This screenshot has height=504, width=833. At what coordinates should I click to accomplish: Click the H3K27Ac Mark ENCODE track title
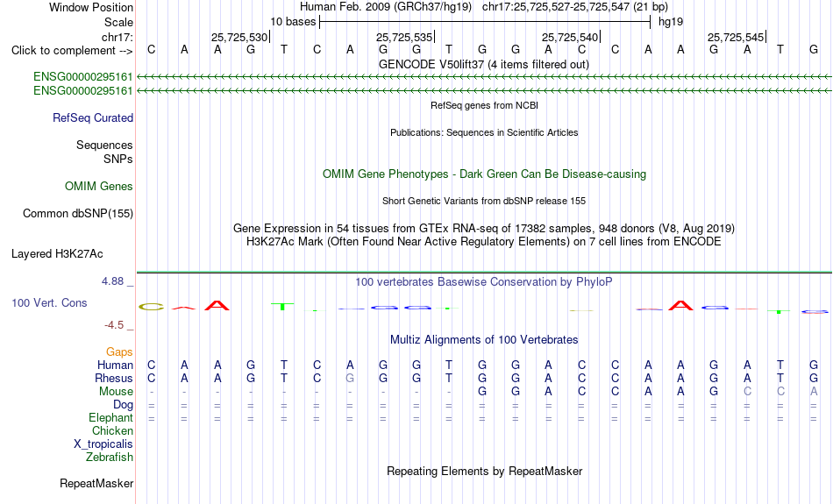click(x=484, y=242)
